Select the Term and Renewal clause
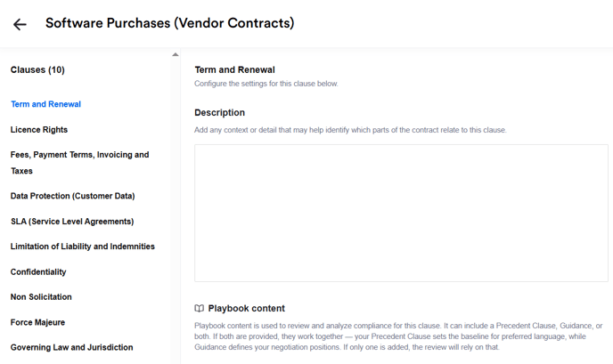The height and width of the screenshot is (364, 613). (45, 104)
